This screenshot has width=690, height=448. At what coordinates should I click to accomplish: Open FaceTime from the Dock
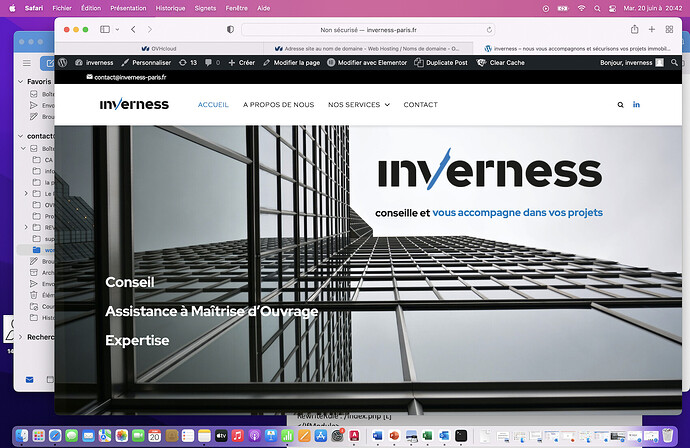tap(138, 436)
